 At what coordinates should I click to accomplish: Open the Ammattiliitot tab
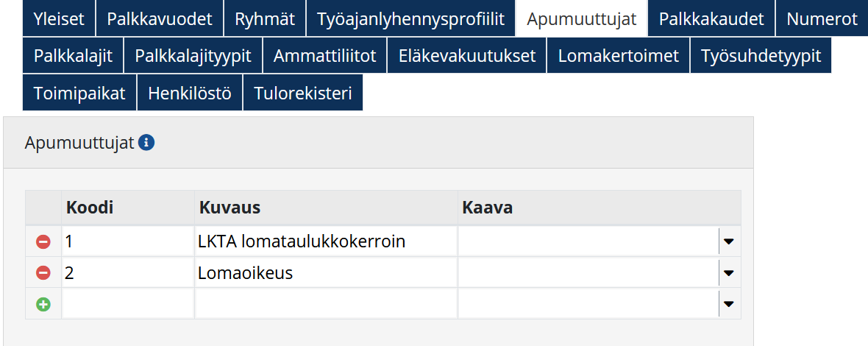(x=324, y=55)
